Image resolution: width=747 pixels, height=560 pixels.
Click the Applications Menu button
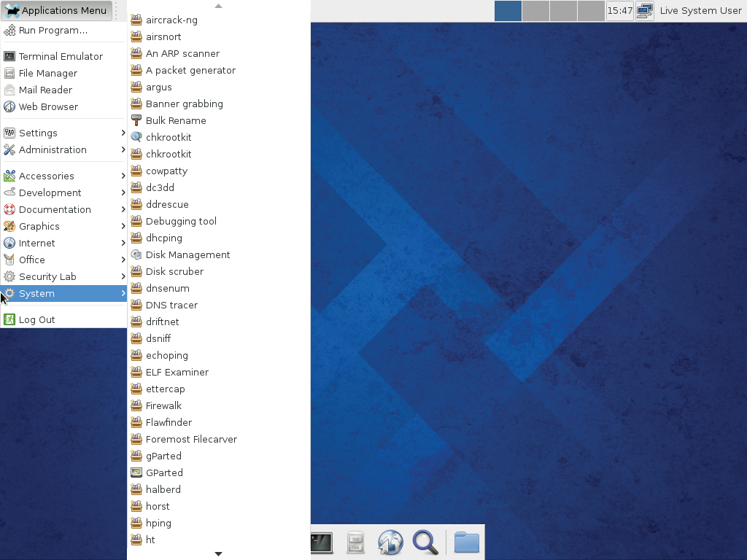[x=57, y=10]
